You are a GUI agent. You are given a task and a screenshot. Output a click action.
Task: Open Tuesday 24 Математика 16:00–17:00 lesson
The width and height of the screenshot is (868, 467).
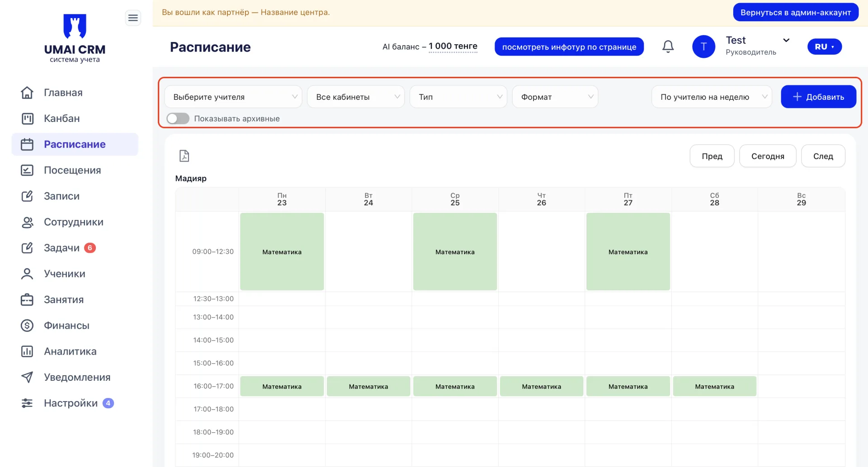pos(368,386)
